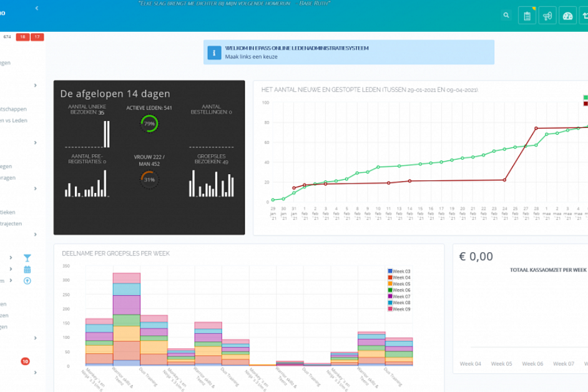This screenshot has width=588, height=392.
Task: Click the search magnifier icon in header
Action: pyautogui.click(x=506, y=16)
